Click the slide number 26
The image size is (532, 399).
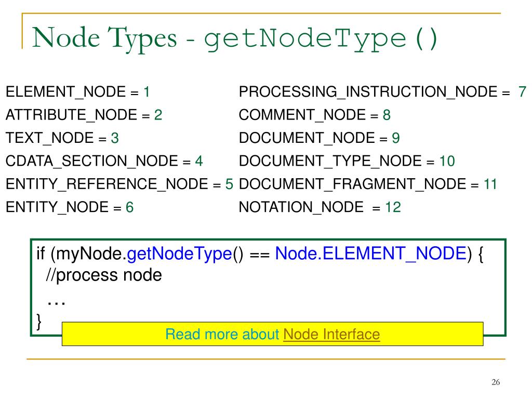pyautogui.click(x=496, y=382)
